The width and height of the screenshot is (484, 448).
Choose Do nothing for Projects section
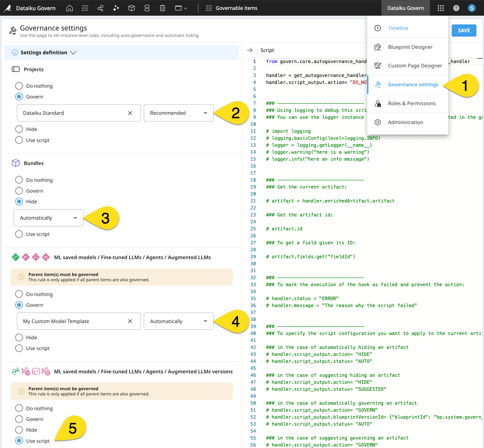tap(19, 86)
